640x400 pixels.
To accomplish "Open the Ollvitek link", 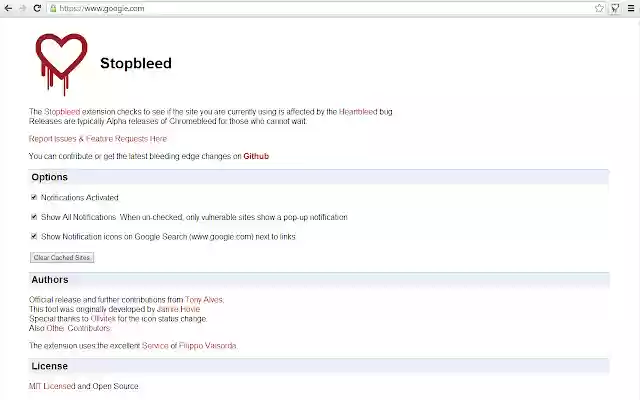I will click(x=103, y=318).
